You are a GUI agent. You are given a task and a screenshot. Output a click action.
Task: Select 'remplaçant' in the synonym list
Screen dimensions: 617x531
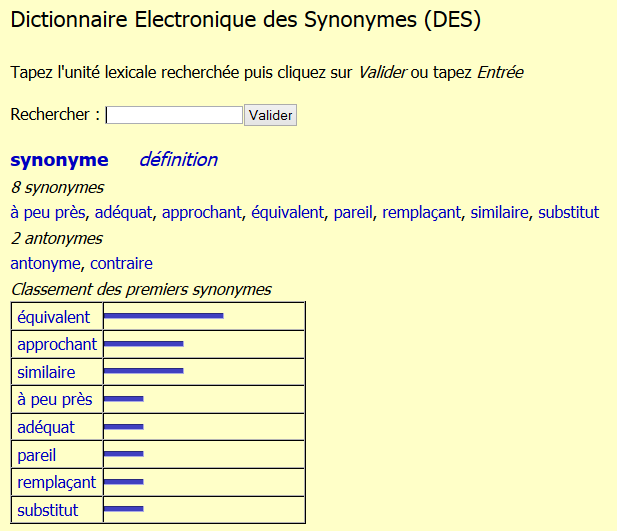(x=421, y=212)
